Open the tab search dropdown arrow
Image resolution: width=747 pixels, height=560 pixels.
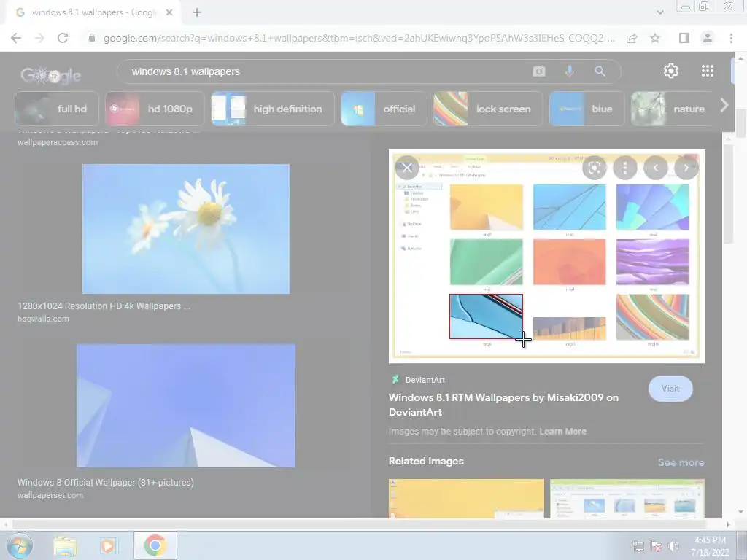659,12
